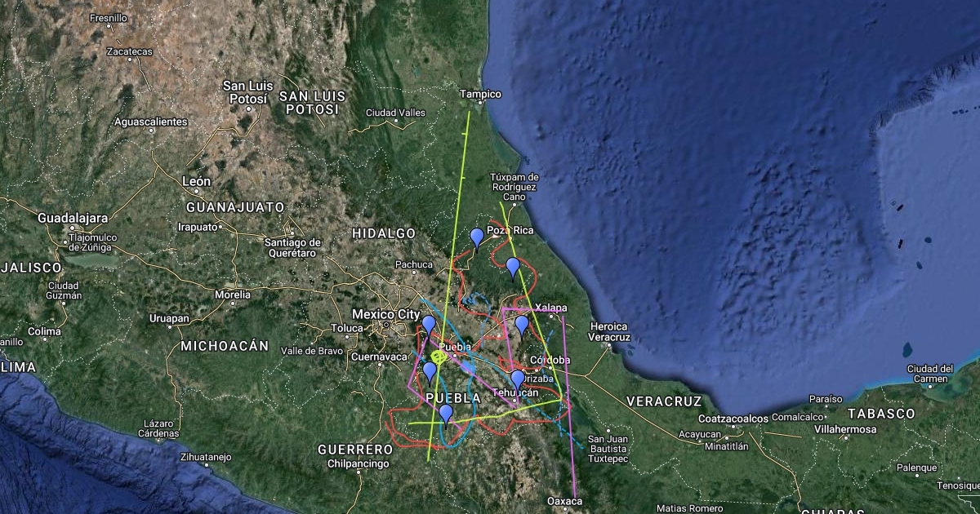
Task: Click the Fresnillo label
Action: (x=109, y=17)
